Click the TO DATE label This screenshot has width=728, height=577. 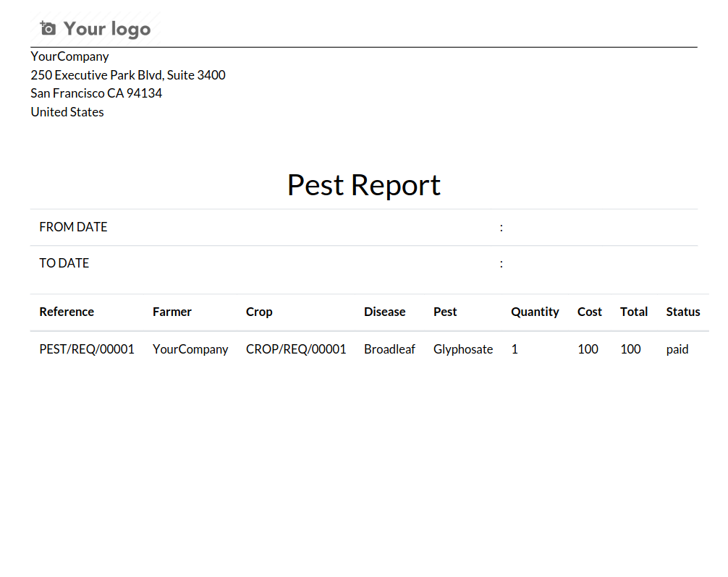pos(64,263)
